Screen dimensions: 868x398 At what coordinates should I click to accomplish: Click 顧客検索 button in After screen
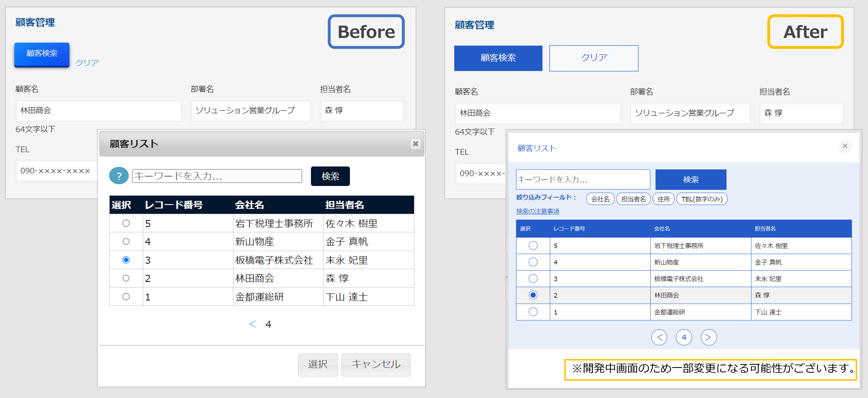click(x=498, y=58)
